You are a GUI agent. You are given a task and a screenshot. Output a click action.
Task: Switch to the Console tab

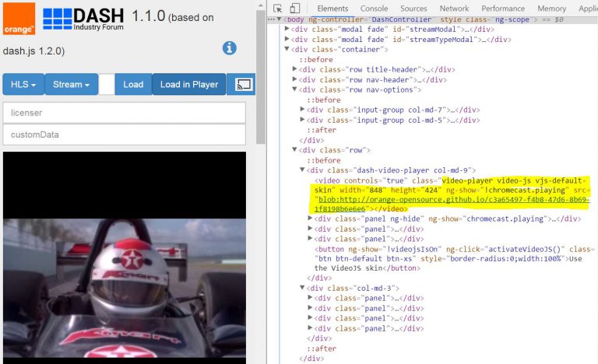click(x=373, y=9)
